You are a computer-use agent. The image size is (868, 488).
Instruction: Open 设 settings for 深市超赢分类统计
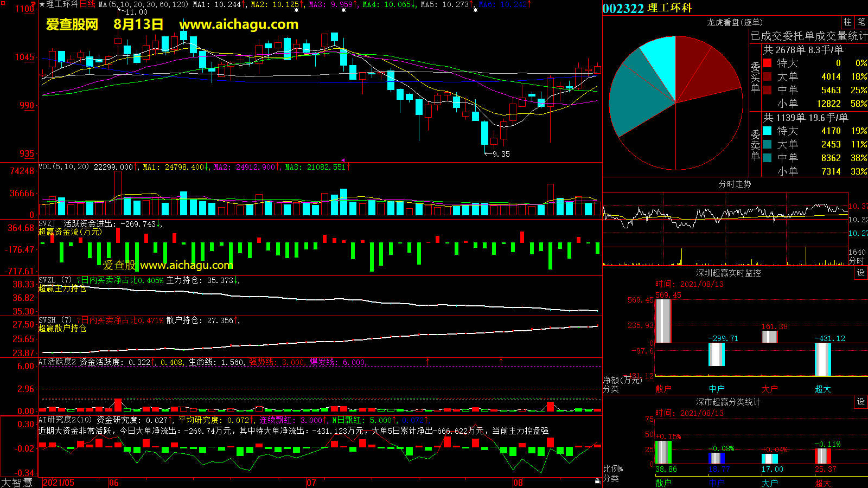(x=860, y=402)
